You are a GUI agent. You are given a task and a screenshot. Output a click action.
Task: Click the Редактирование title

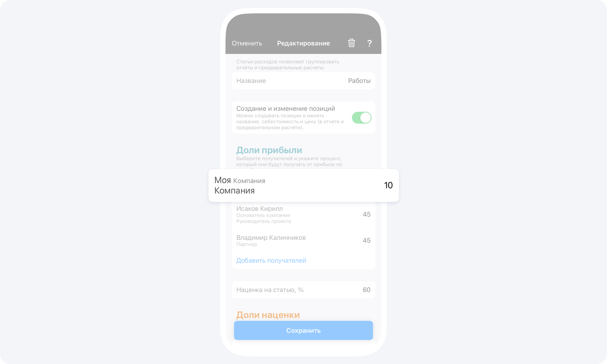coord(303,43)
